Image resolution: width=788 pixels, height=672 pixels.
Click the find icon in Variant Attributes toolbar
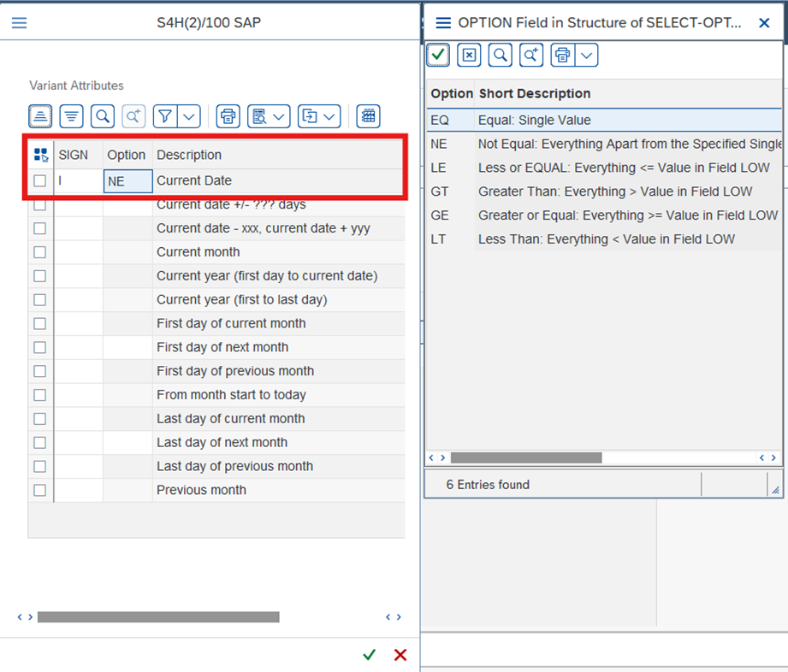pos(103,116)
